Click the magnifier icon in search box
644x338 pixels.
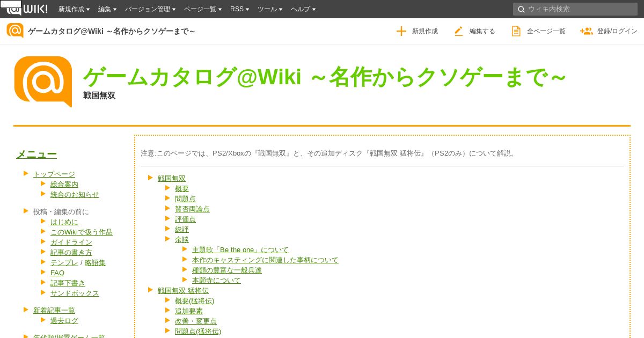tap(521, 9)
